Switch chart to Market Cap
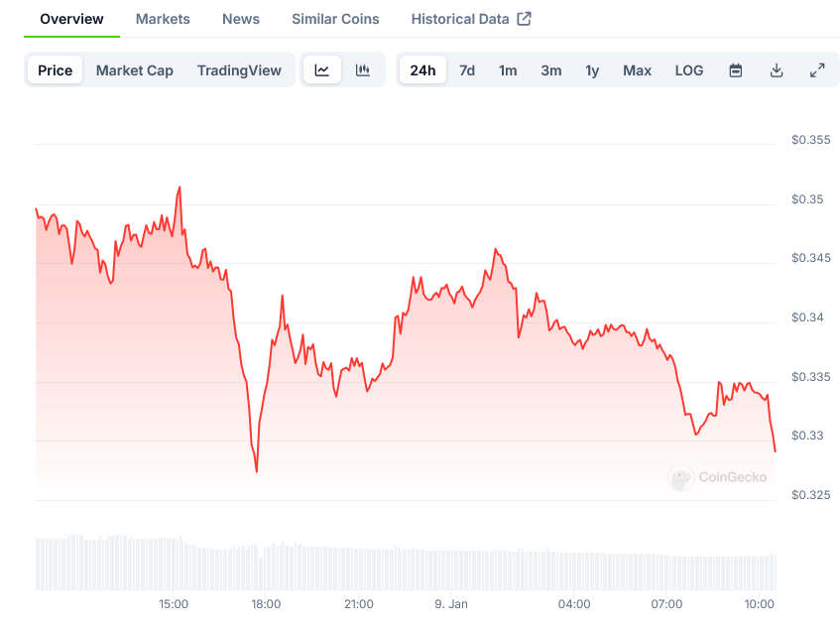 point(135,70)
